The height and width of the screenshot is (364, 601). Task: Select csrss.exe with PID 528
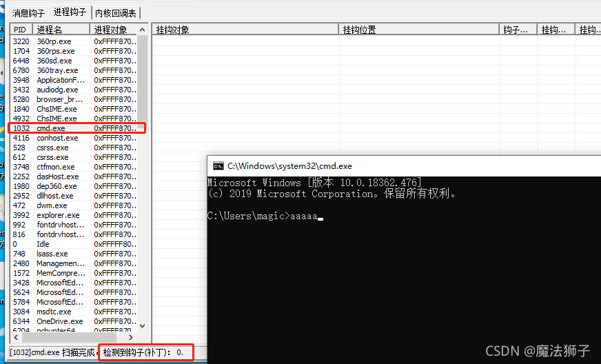pyautogui.click(x=74, y=148)
